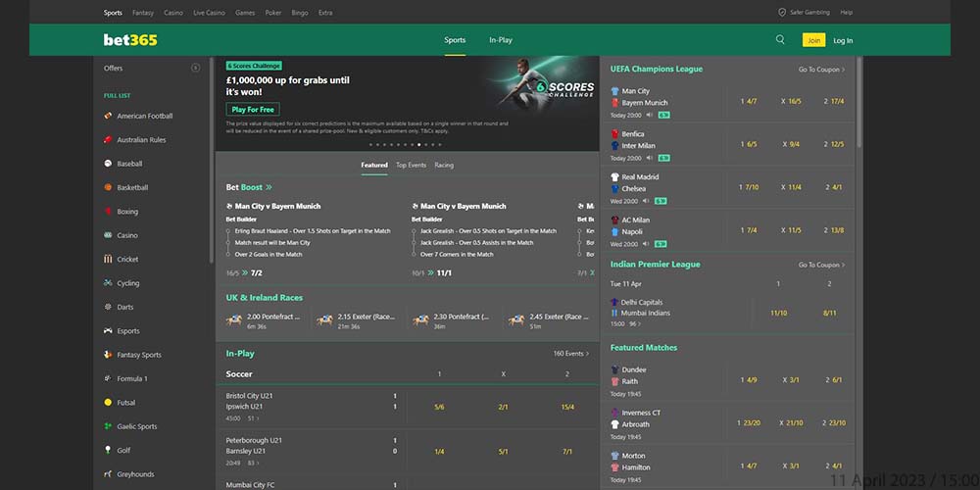This screenshot has height=490, width=980.
Task: Select 7/2 boosted odds for Man City
Action: tap(256, 273)
